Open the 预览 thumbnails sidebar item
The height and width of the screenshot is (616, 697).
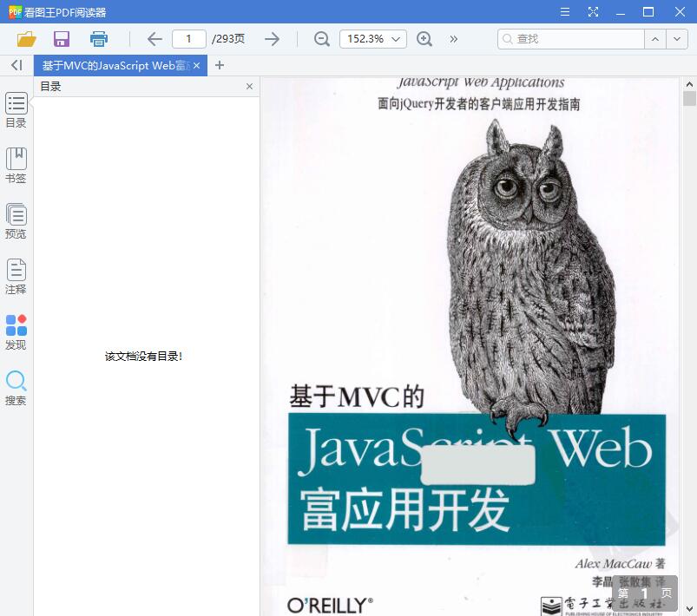(x=16, y=221)
